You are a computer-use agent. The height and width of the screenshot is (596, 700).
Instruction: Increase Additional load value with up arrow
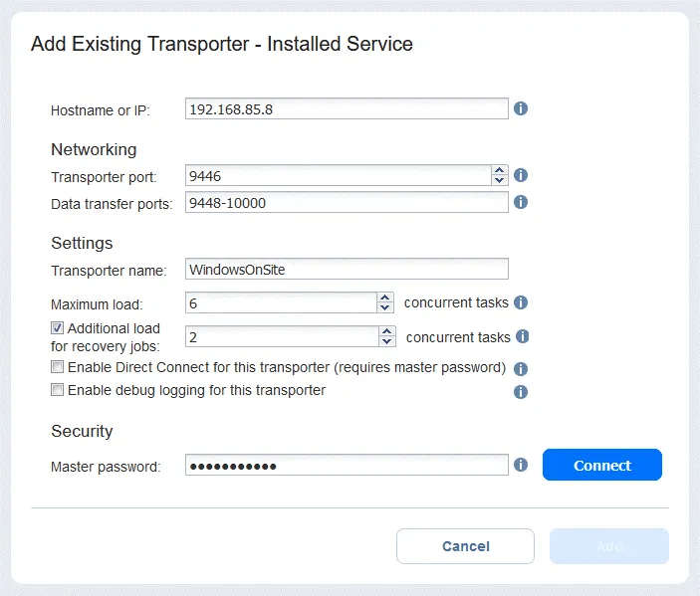[385, 332]
